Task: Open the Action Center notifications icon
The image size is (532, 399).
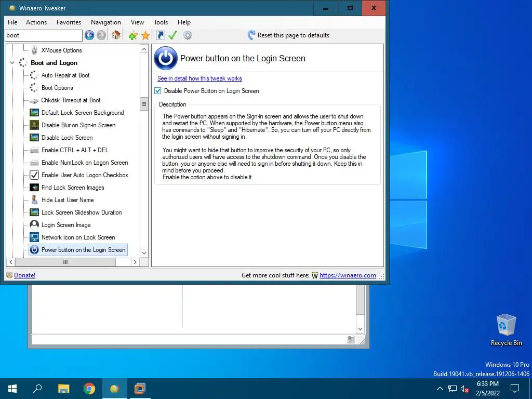Action: [x=515, y=389]
